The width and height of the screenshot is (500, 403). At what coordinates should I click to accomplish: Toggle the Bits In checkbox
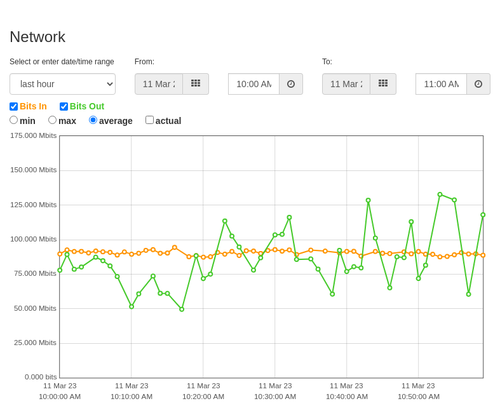point(14,106)
